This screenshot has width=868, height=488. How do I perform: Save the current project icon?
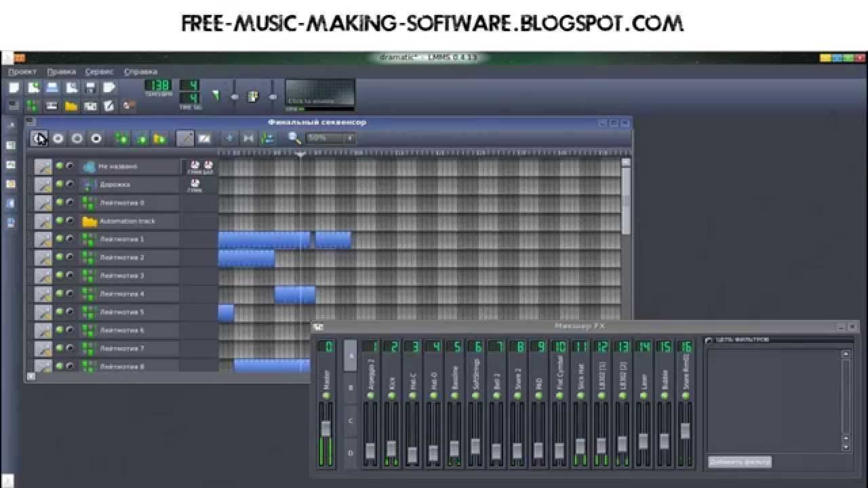pos(90,87)
